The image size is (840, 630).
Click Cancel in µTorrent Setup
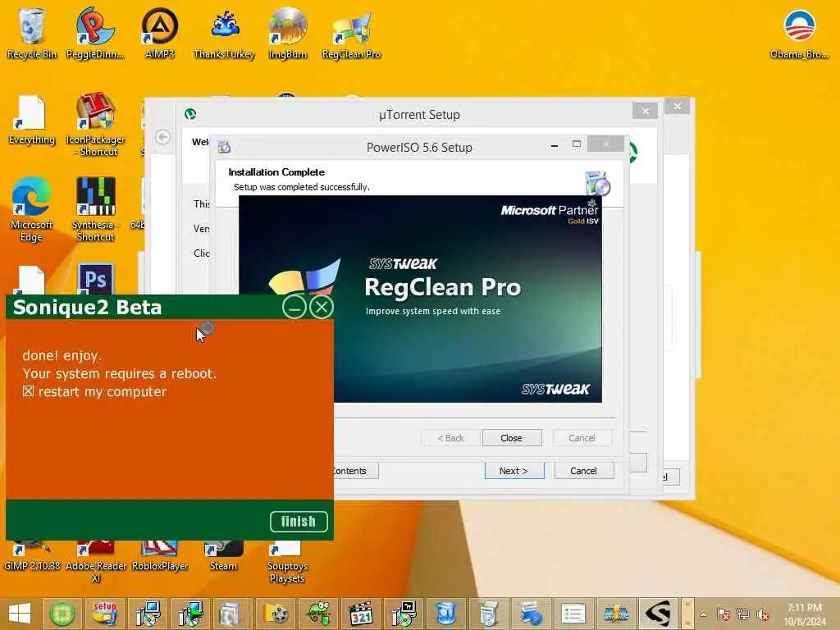point(583,471)
